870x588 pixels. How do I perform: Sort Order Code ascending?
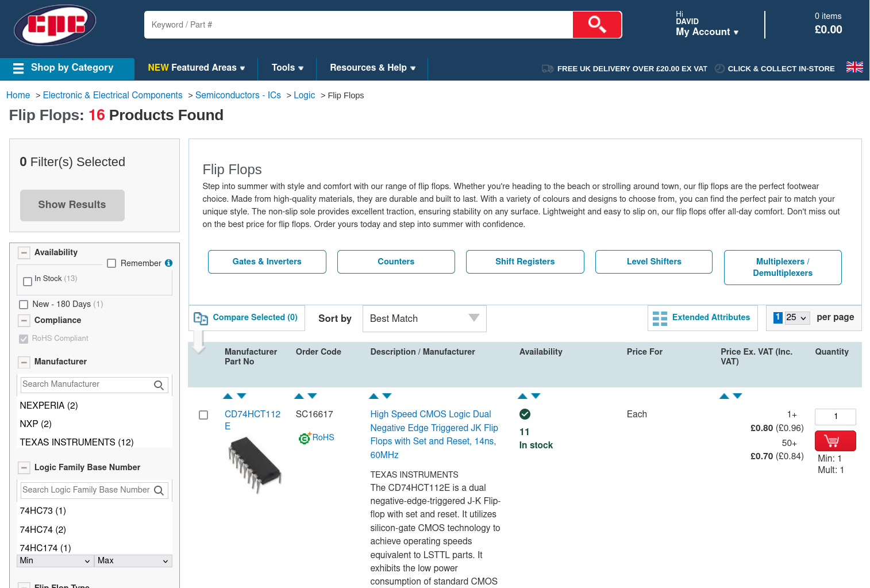click(x=299, y=396)
